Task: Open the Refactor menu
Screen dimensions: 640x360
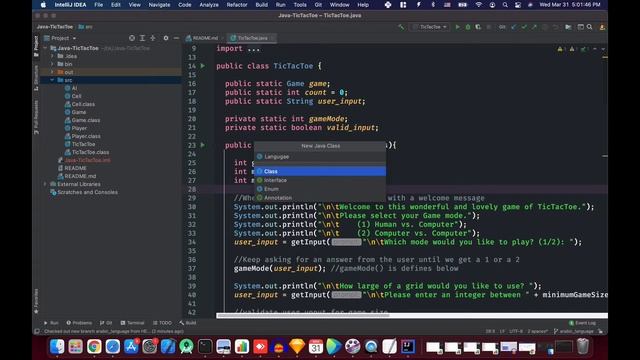Action: pos(237,5)
